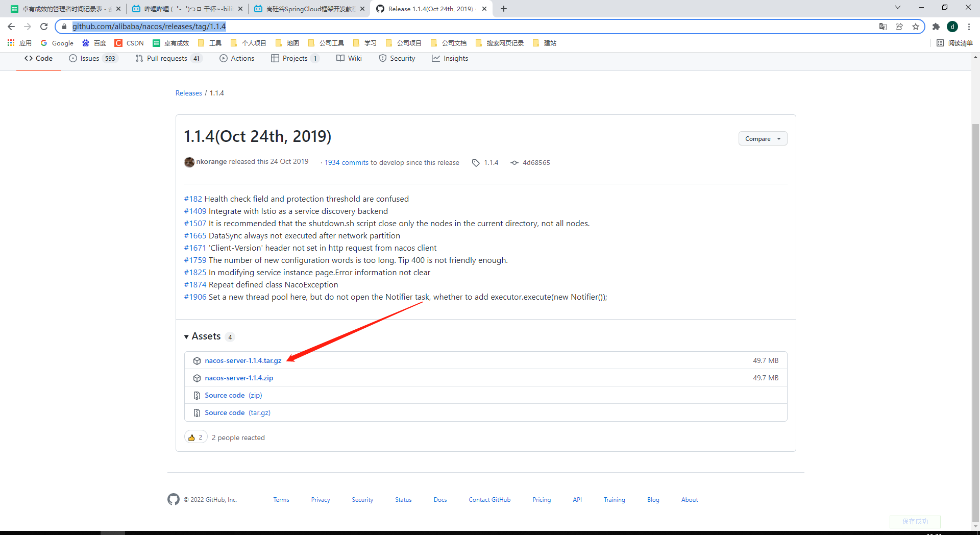Screen dimensions: 980x535
Task: Click the nkorange author link
Action: 211,162
